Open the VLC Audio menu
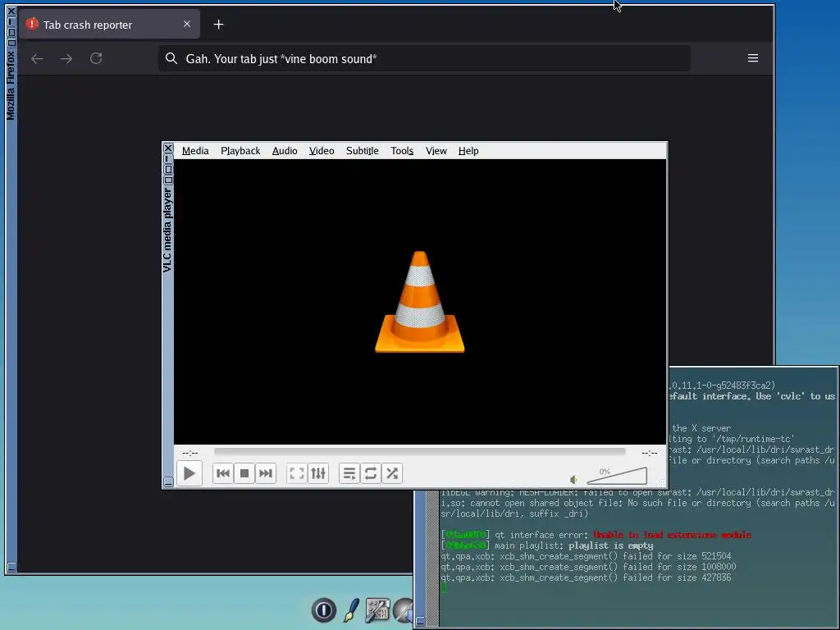This screenshot has width=840, height=630. [285, 151]
